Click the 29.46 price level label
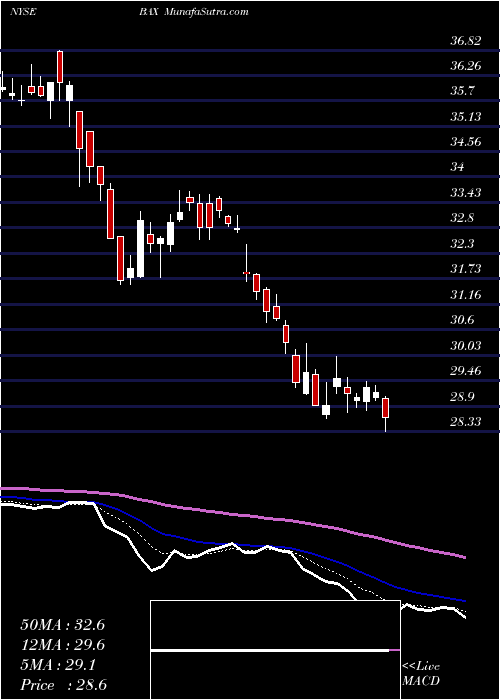 coord(466,371)
